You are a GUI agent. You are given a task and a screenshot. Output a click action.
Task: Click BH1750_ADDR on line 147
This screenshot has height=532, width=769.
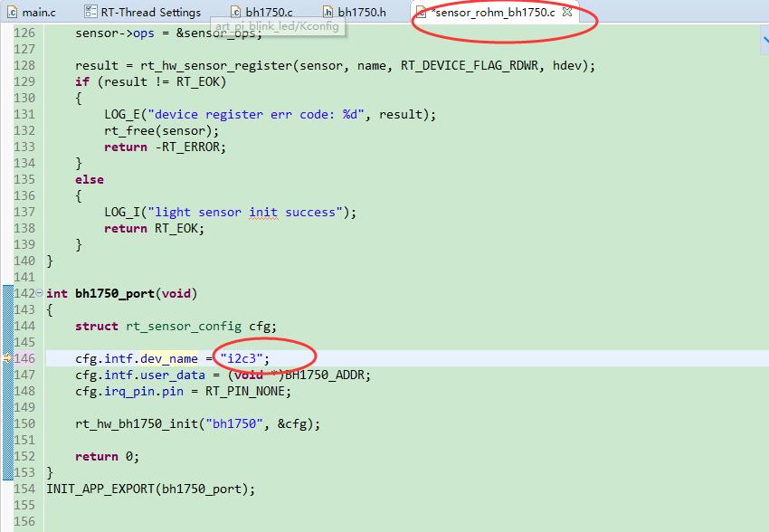(325, 375)
